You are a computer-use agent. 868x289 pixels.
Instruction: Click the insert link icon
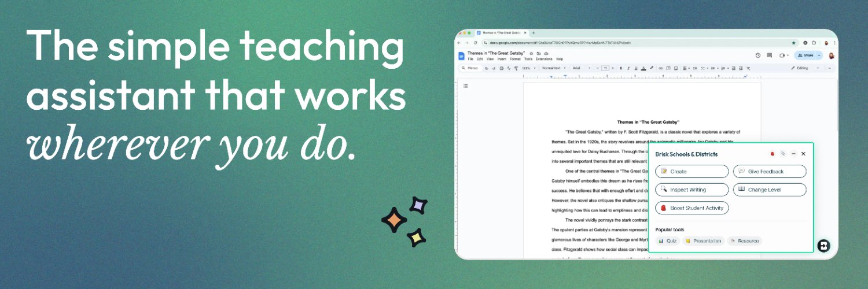(x=661, y=68)
